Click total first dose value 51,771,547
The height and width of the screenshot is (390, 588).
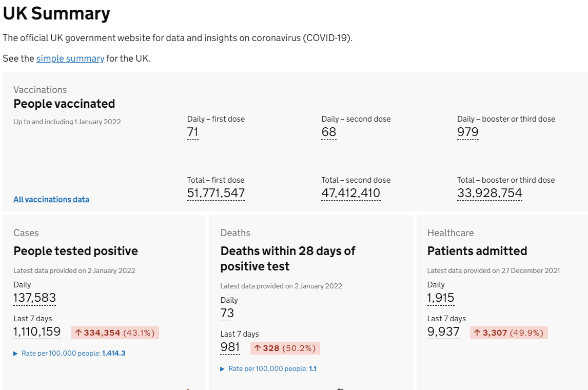(216, 193)
